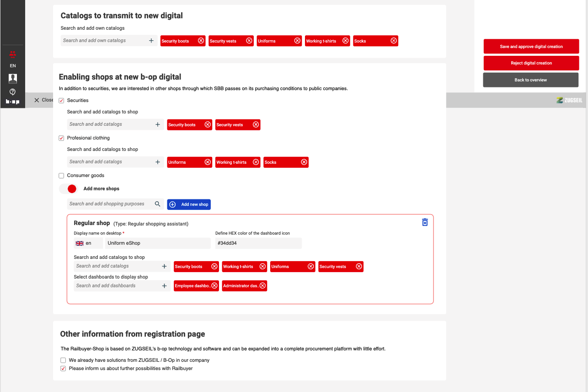588x392 pixels.
Task: Delete the Regular shop with trash icon
Action: (425, 222)
